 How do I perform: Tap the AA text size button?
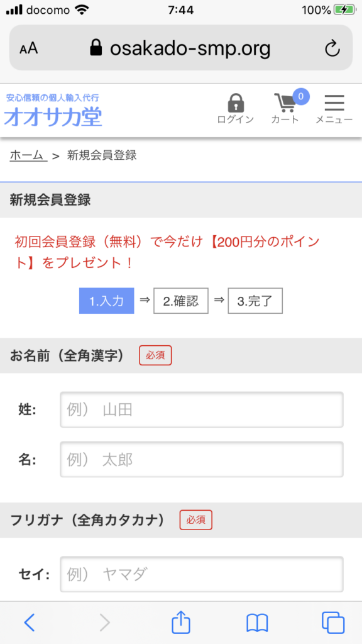point(29,49)
